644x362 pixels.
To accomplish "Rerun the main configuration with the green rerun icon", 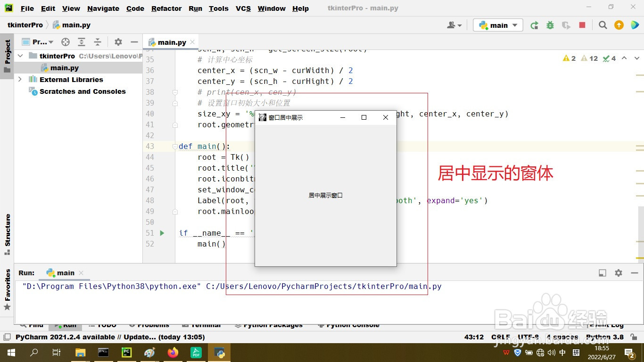I will click(x=534, y=25).
